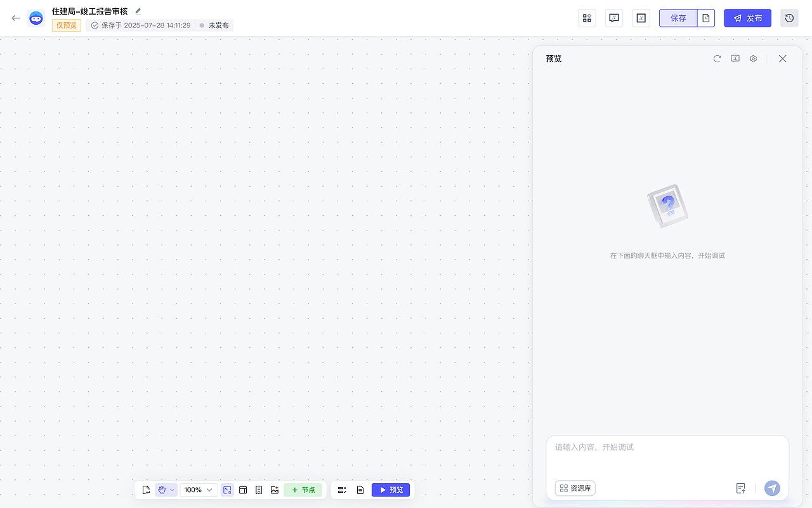Click the version history icon in the top bar

point(789,18)
